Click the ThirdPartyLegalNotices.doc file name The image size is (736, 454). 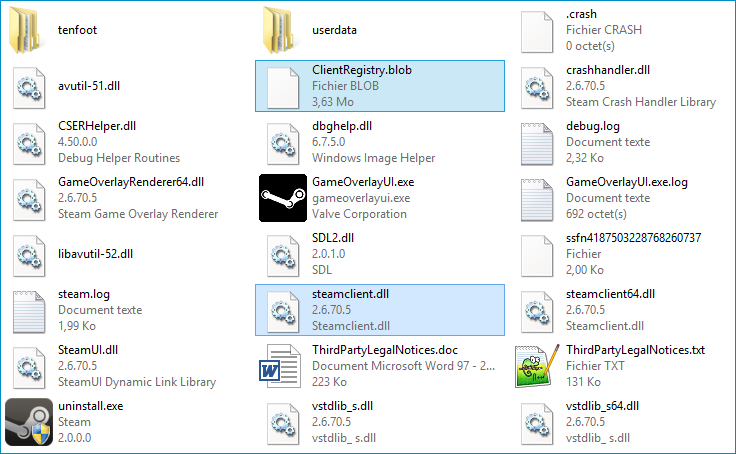coord(385,350)
